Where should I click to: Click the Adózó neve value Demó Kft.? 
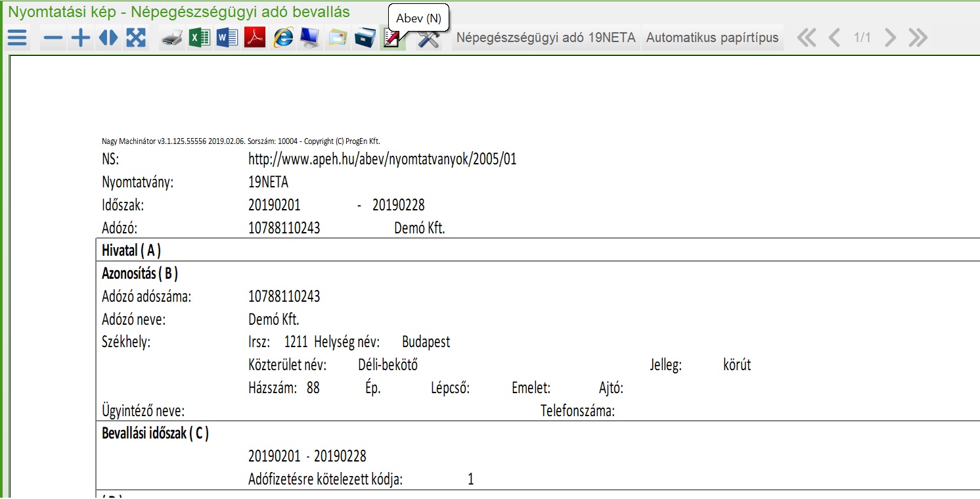coord(274,320)
